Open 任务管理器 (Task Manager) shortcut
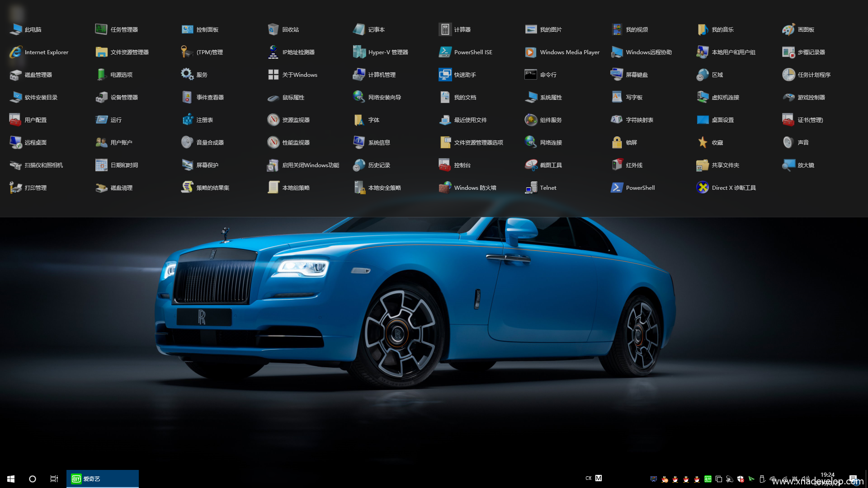This screenshot has height=488, width=868. (101, 29)
